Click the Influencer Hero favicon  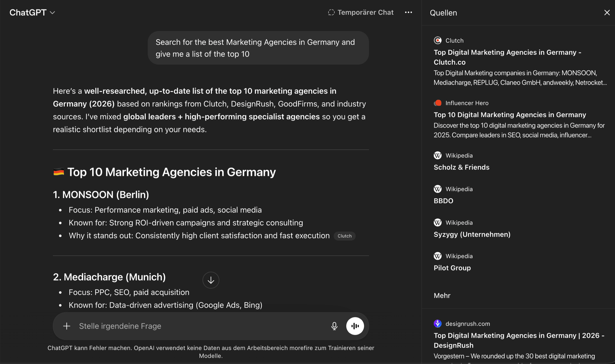(x=438, y=103)
